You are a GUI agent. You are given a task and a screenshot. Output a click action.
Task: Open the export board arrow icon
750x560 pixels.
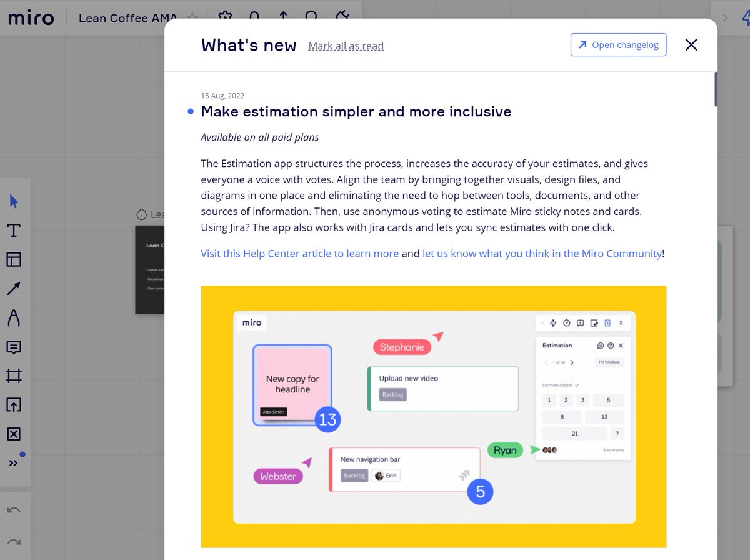283,17
